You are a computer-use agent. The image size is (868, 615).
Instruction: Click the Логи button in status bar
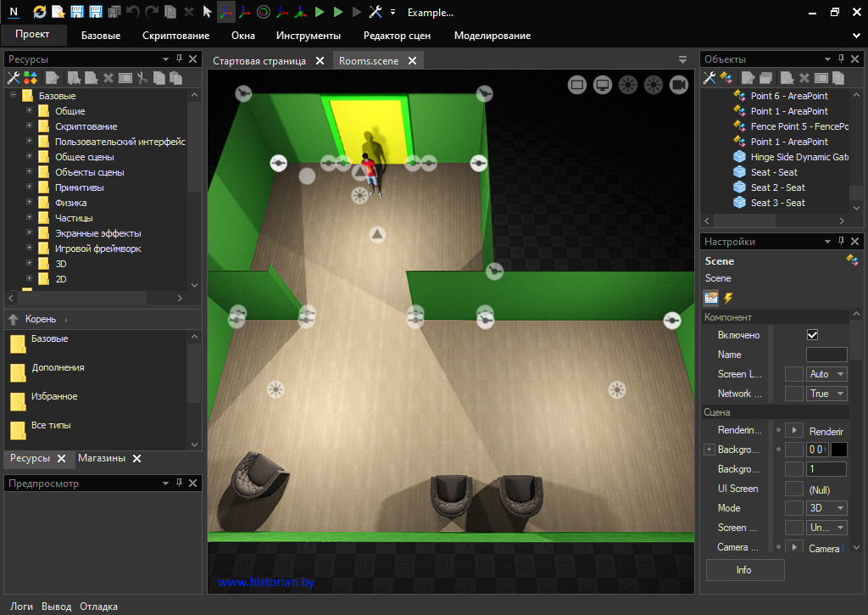22,607
